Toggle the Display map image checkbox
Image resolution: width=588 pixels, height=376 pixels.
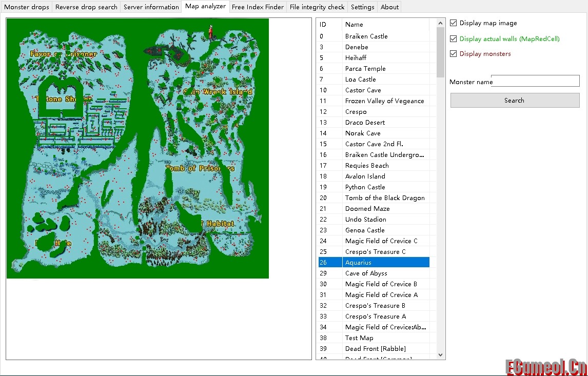click(454, 23)
